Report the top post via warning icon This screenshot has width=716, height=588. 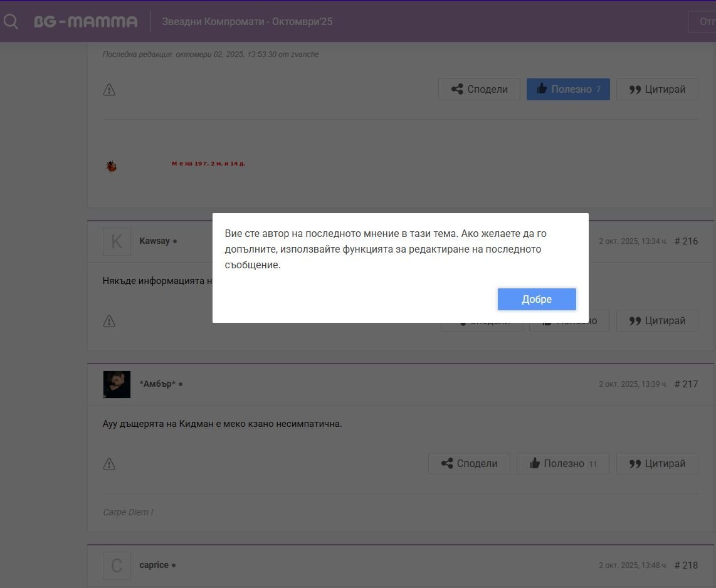coord(109,90)
